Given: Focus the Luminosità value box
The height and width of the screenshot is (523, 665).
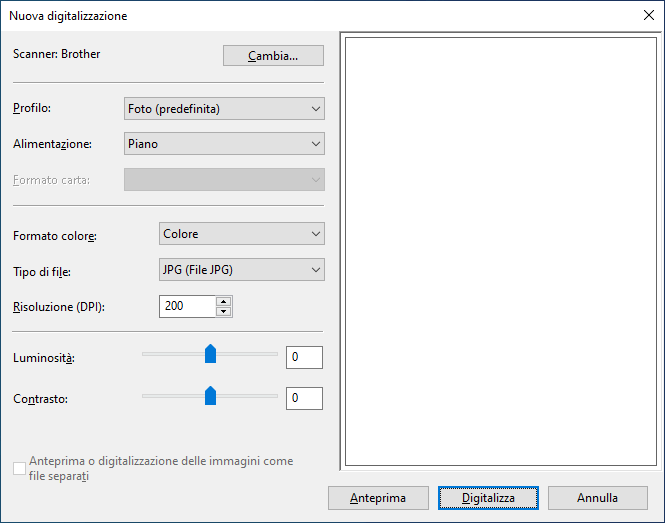Looking at the screenshot, I should pyautogui.click(x=304, y=357).
